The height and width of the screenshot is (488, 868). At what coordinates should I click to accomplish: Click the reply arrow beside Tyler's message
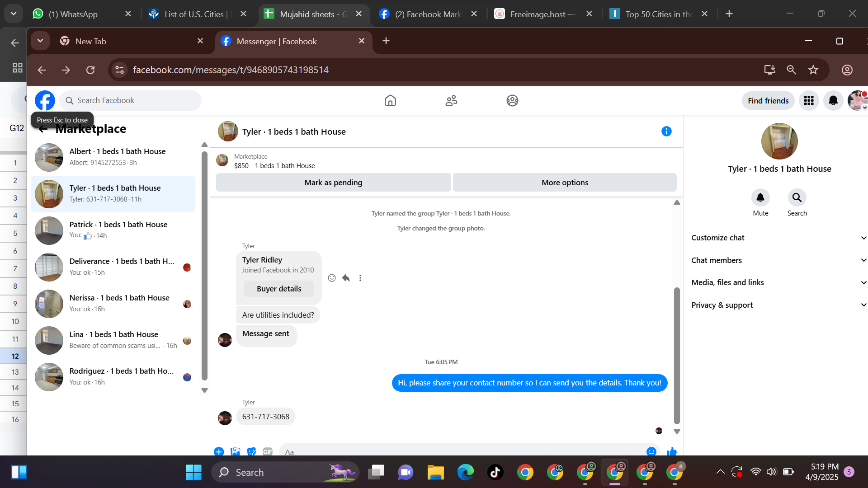[x=346, y=278]
